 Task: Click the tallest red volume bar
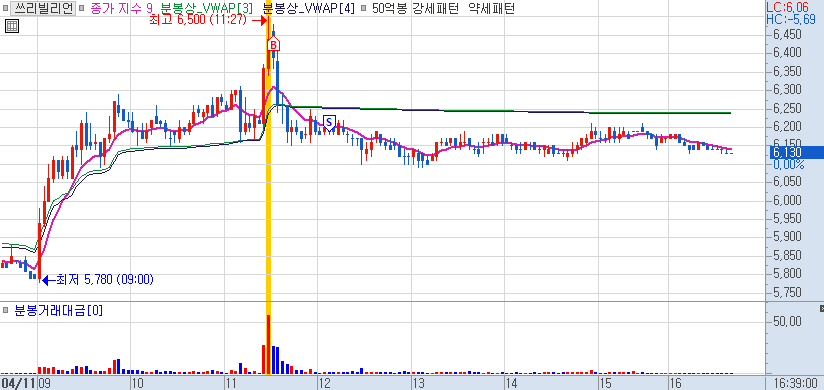tap(269, 344)
